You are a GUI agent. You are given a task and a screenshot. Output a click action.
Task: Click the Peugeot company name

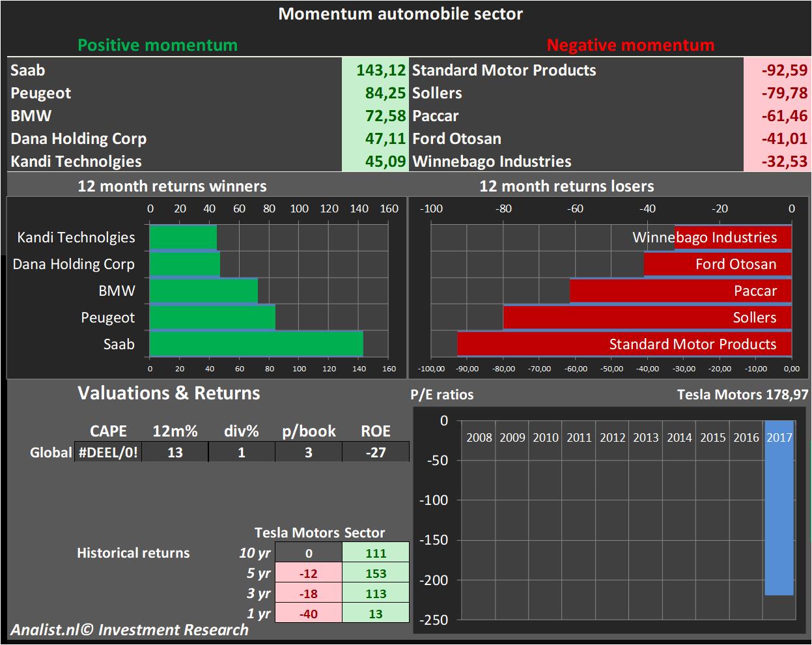coord(40,93)
